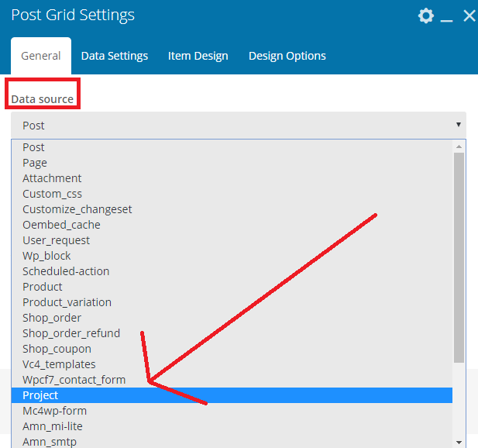Select the General tab

tap(41, 56)
